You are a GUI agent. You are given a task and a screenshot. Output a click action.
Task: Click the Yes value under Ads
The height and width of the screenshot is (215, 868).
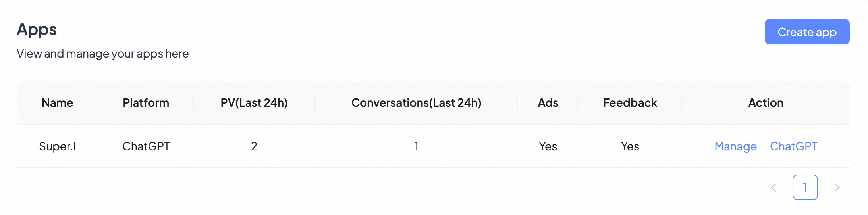[548, 146]
